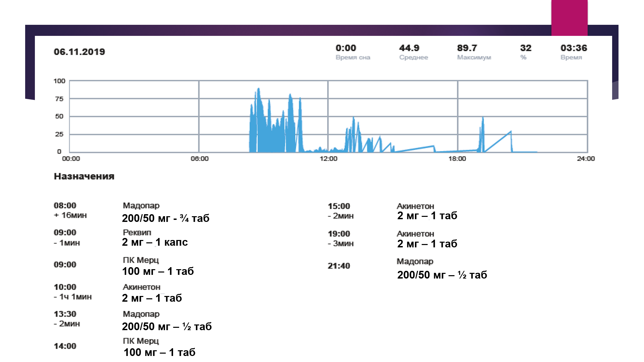Click the 75 y-axis label
Screen dimensions: 644x362
[x=59, y=99]
